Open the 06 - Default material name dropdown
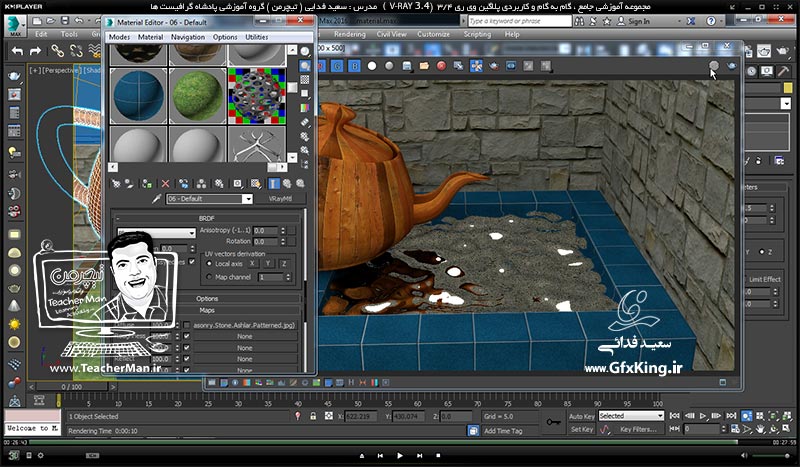Viewport: 800px width, 467px height. tap(247, 199)
